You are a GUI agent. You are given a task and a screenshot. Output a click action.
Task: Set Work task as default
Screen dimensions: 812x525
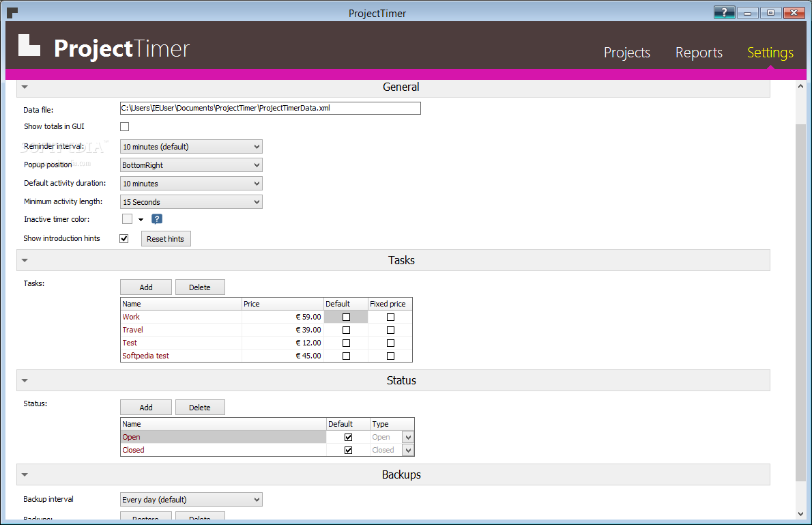point(347,317)
